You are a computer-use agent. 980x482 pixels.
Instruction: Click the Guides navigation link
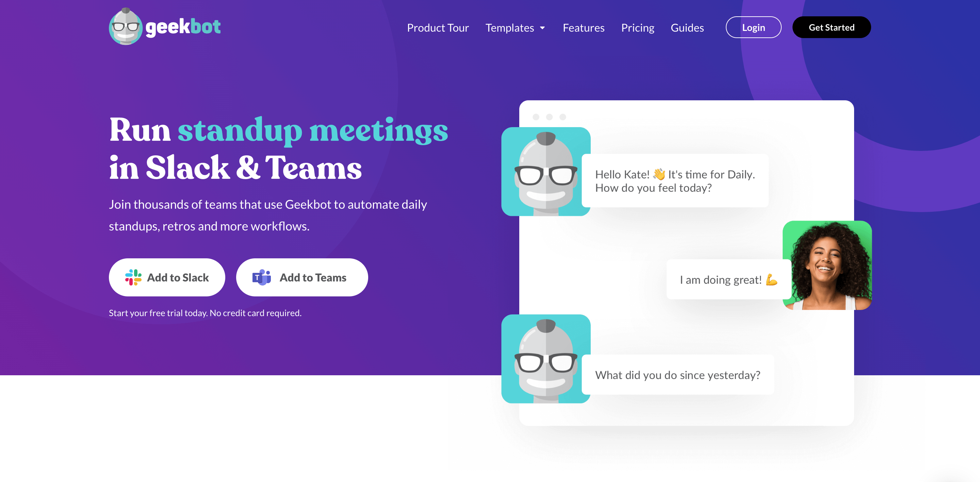tap(687, 27)
